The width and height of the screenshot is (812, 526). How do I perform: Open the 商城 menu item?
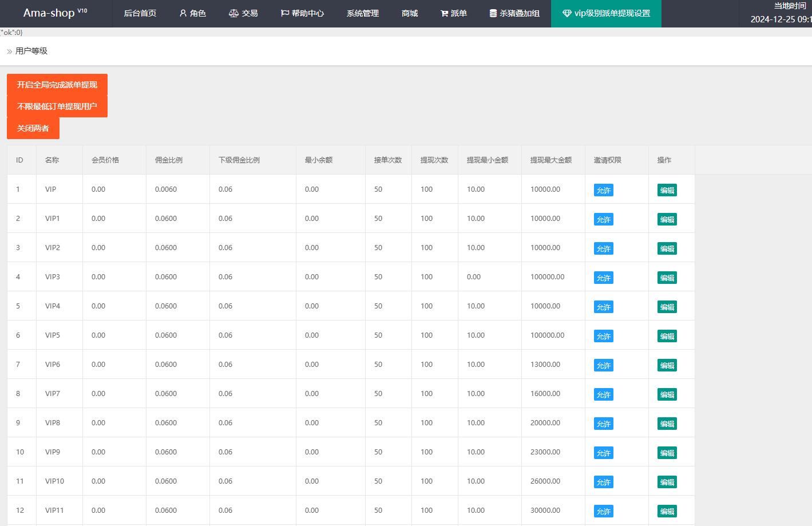(410, 13)
